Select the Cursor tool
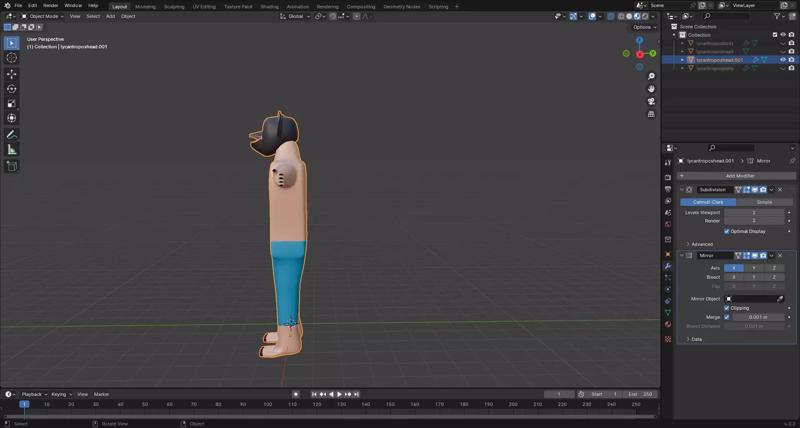This screenshot has height=428, width=800. (x=12, y=58)
